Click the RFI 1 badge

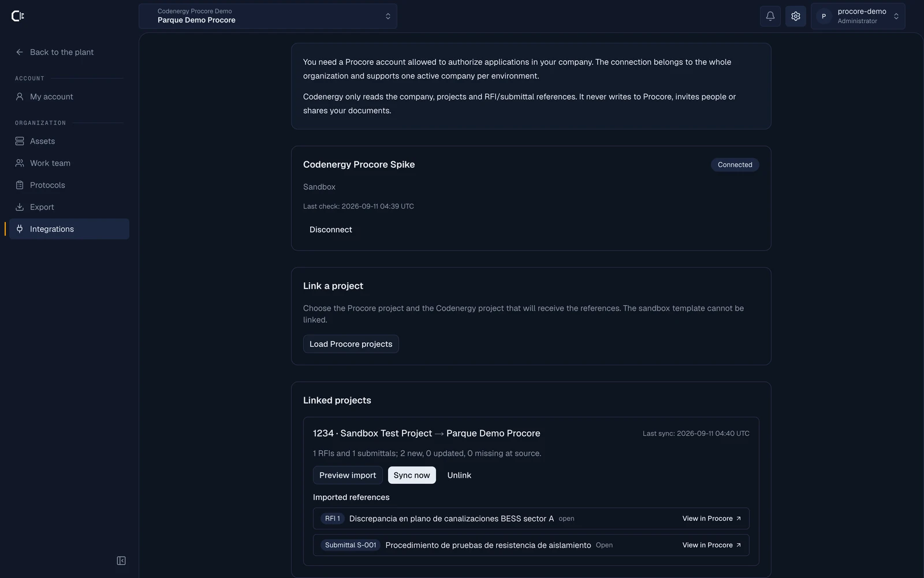tap(333, 518)
